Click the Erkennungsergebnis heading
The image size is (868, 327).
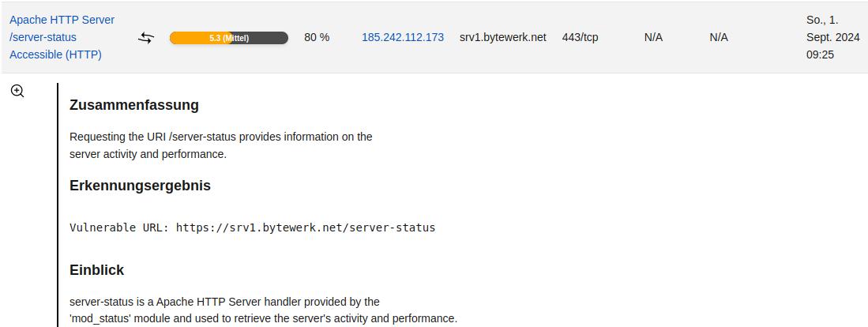coord(140,186)
